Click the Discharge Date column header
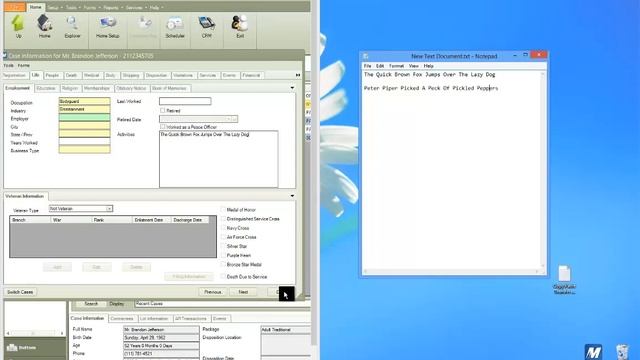 (190, 220)
